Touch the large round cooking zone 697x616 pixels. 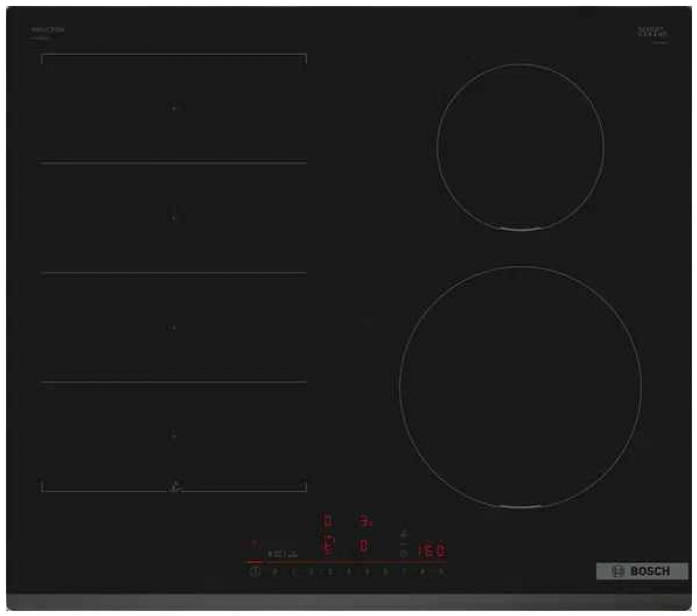[x=520, y=386]
